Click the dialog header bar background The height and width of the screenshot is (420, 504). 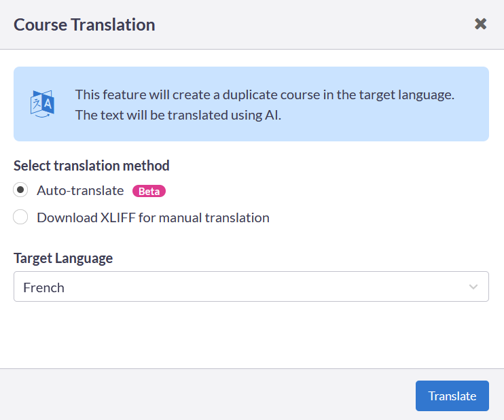click(x=306, y=24)
